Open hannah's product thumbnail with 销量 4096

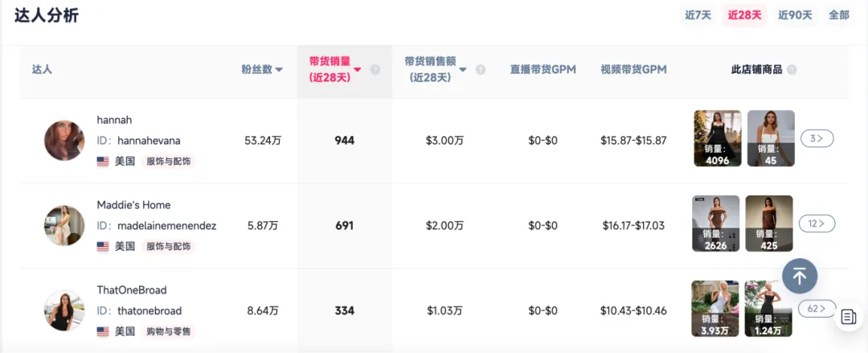click(717, 138)
